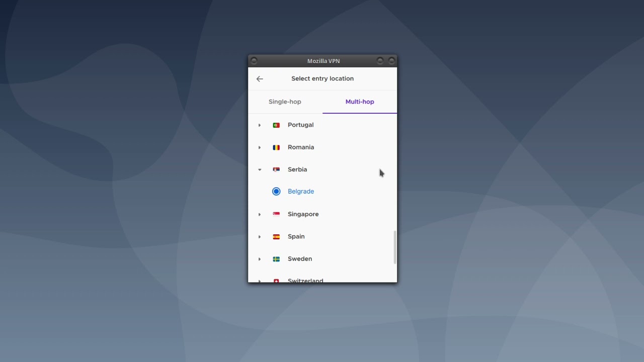
Task: Expand the Sweden server list
Action: (x=260, y=259)
